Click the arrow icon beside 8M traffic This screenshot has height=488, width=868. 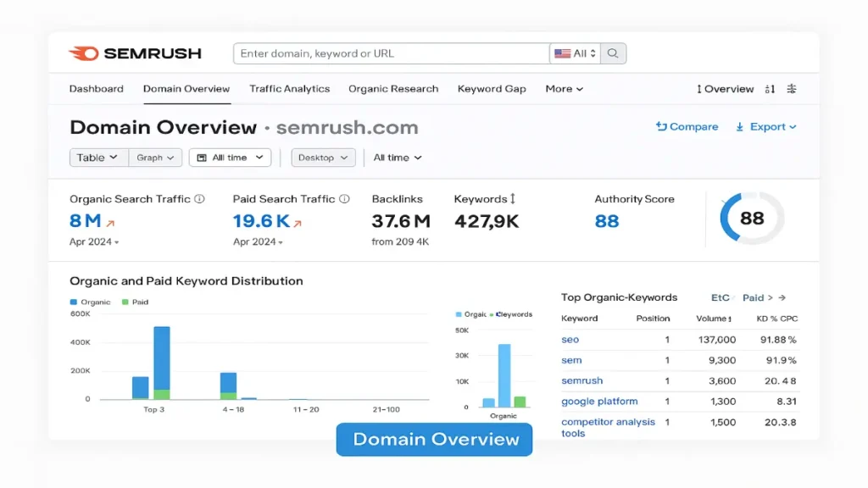point(110,223)
